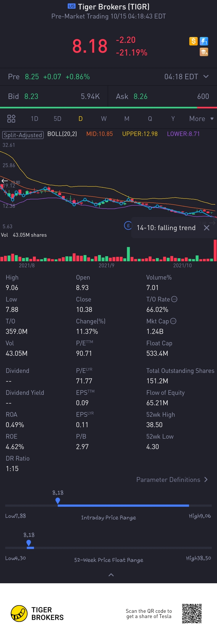Tap the right arrow on chart
Screen dimensions: 217x644
click(212, 223)
